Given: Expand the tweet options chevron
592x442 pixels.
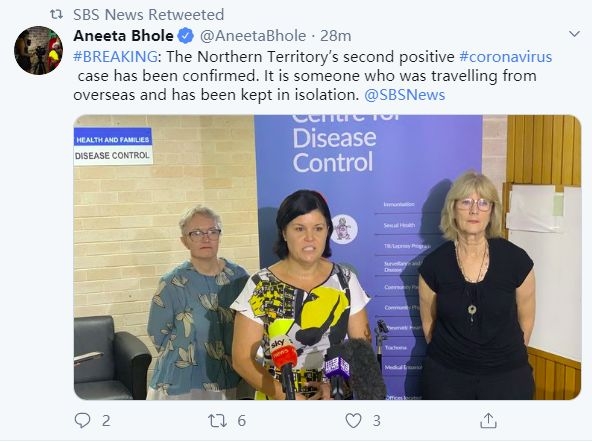Looking at the screenshot, I should coord(574,34).
